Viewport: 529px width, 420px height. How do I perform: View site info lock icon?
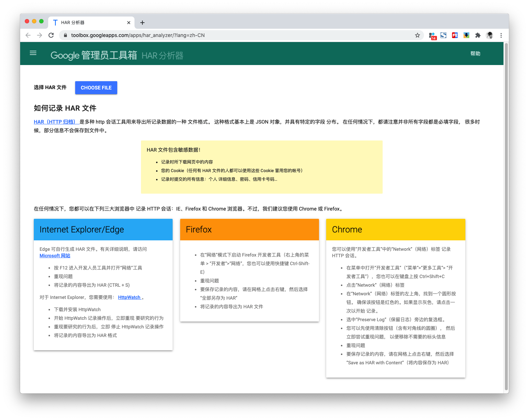(x=65, y=35)
